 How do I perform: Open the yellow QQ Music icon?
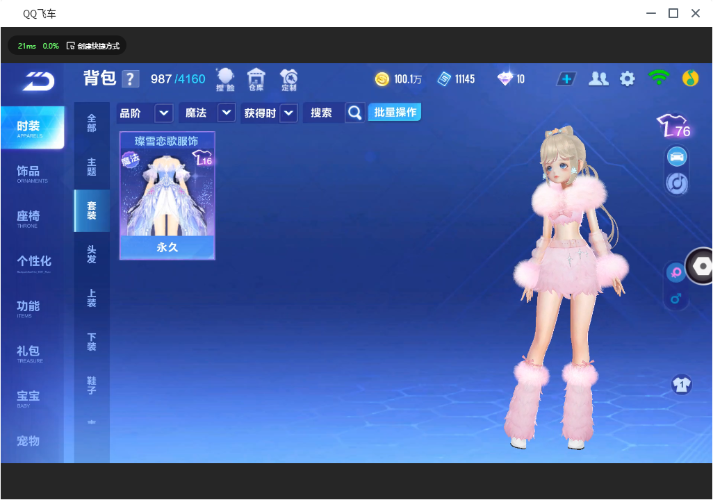[690, 78]
